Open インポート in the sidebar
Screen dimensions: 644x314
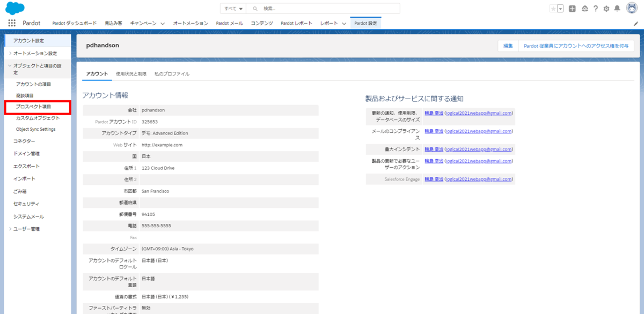pos(24,178)
